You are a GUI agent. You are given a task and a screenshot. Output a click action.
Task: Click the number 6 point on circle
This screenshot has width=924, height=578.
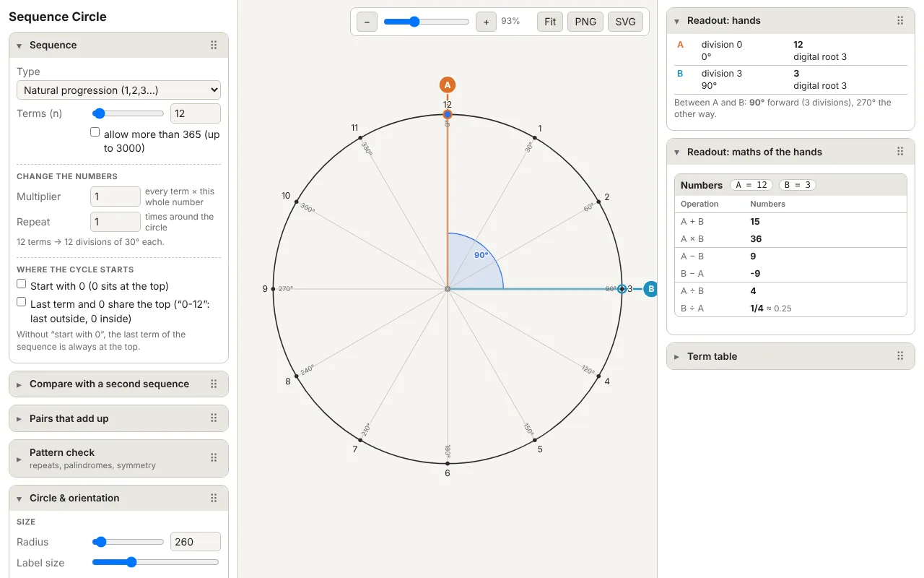448,463
